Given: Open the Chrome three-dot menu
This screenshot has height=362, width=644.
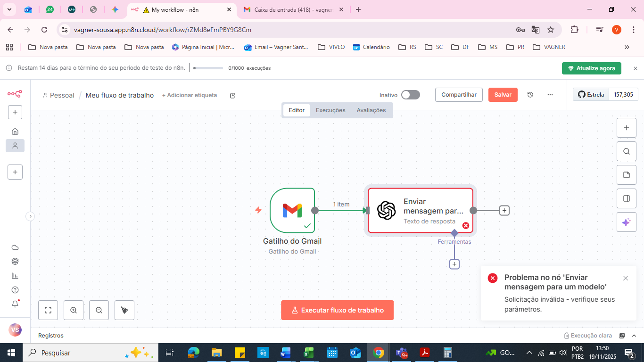Looking at the screenshot, I should pos(634,30).
